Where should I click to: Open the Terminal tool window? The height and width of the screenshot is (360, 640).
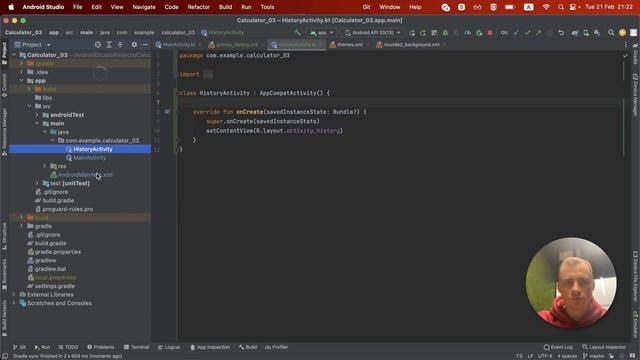coord(136,347)
